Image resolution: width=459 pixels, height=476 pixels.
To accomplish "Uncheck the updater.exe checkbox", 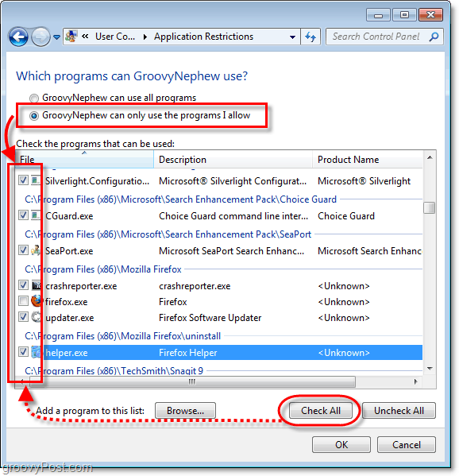I will coord(23,317).
